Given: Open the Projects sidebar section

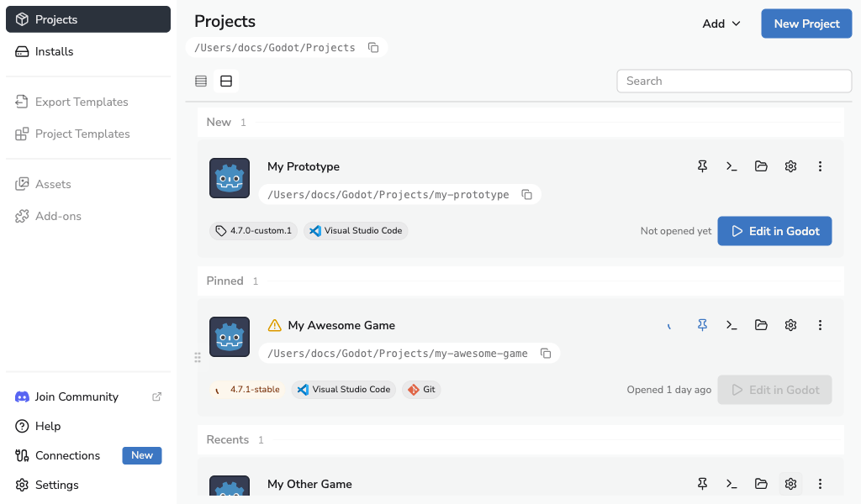Looking at the screenshot, I should [x=87, y=19].
